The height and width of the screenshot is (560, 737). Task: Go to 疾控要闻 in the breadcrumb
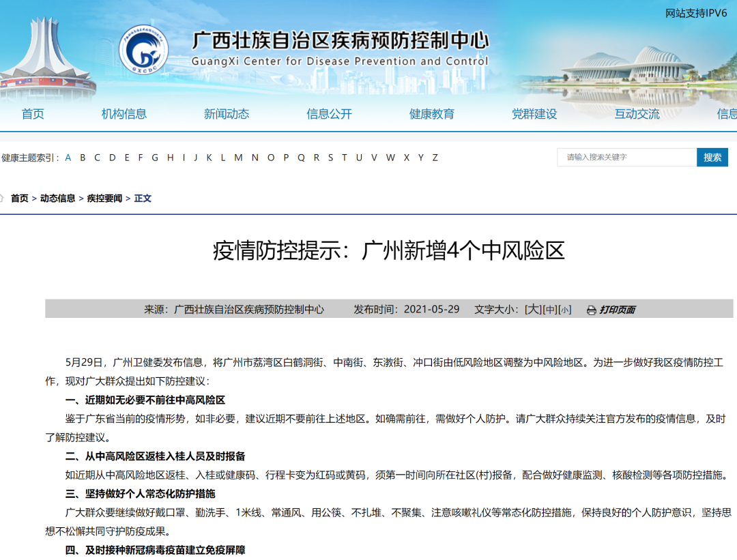(x=104, y=198)
